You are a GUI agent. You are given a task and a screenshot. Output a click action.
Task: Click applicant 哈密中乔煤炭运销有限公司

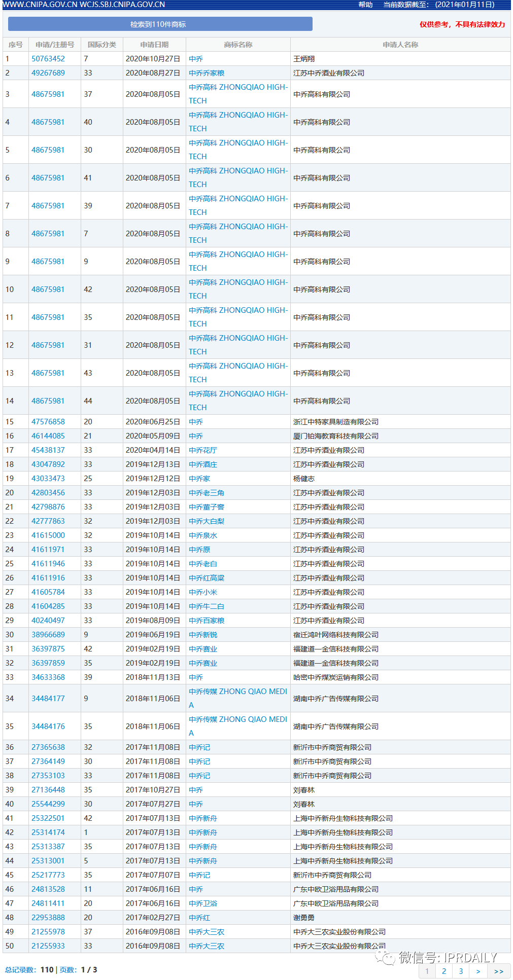pyautogui.click(x=336, y=677)
